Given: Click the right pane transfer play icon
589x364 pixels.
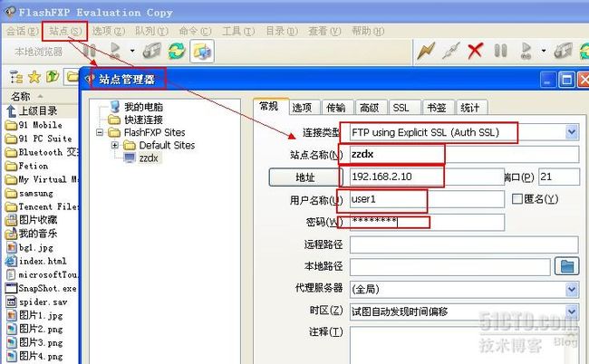Looking at the screenshot, I should point(526,51).
